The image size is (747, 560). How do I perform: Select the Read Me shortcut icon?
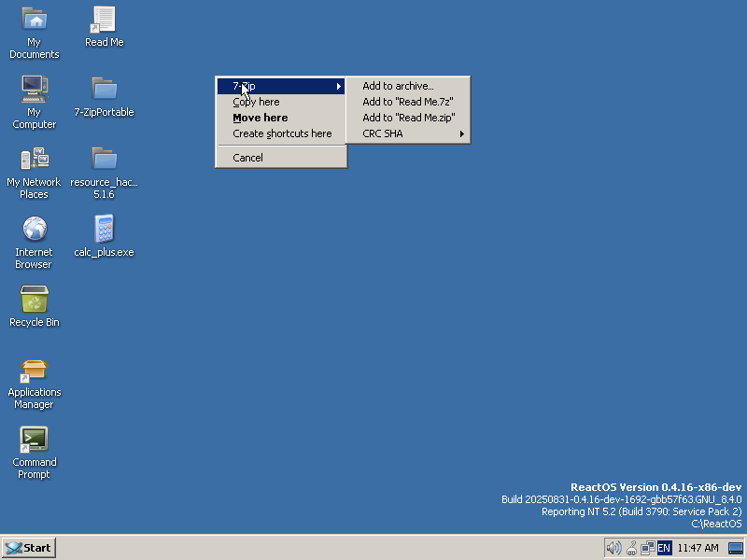104,20
